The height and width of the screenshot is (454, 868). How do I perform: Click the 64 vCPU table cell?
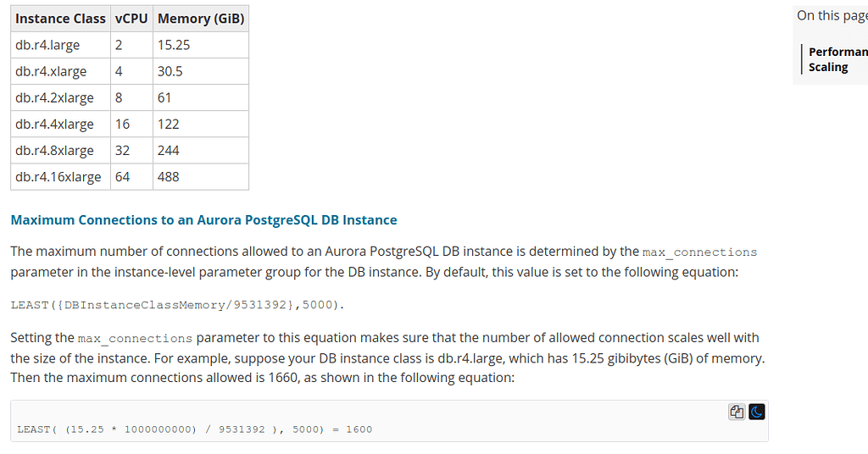tap(131, 177)
